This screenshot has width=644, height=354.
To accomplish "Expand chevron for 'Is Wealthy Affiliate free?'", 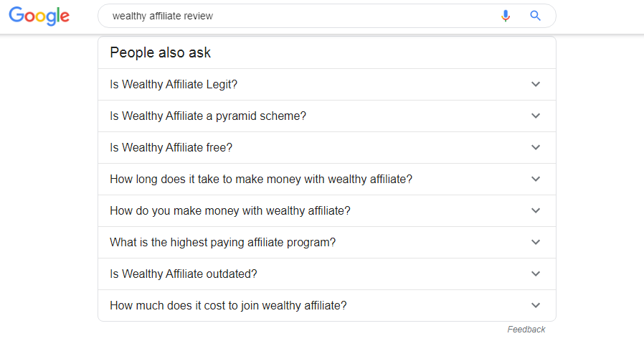I will coord(535,147).
